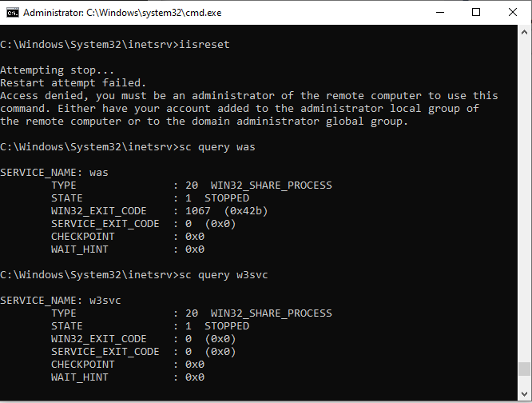This screenshot has width=532, height=403.
Task: Minimize the Administrator cmd.exe window
Action: 440,13
